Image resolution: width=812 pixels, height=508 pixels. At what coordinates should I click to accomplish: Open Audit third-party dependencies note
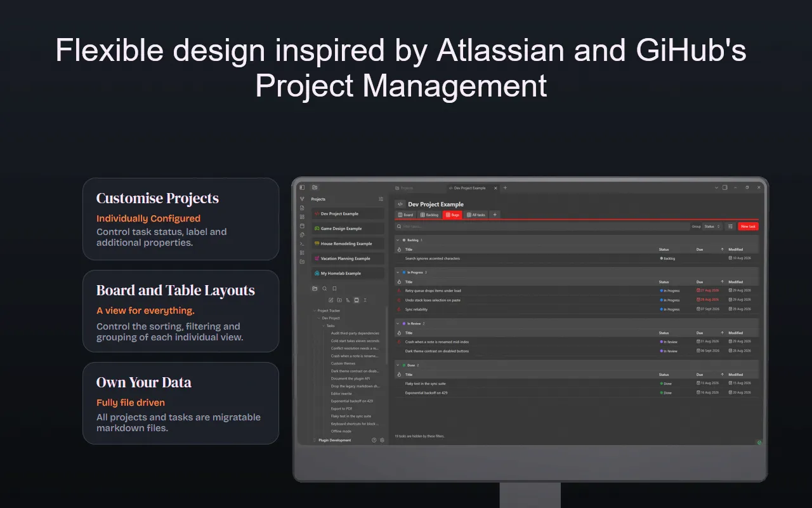tap(355, 333)
